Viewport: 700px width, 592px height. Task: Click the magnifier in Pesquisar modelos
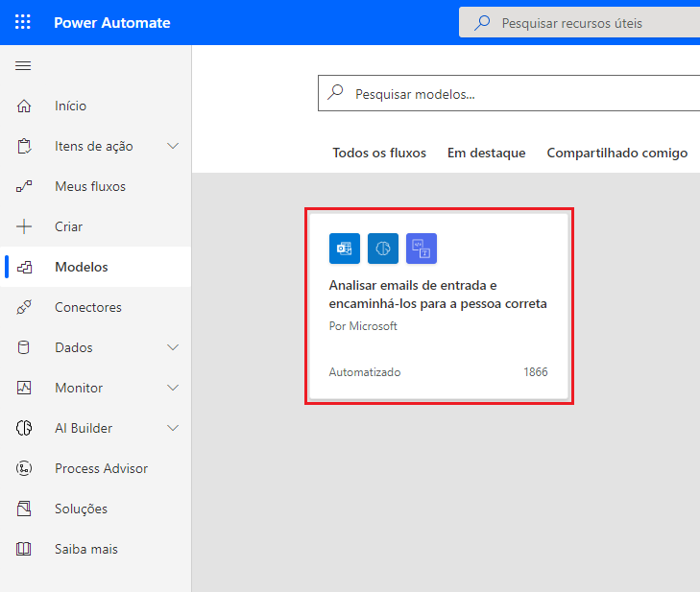point(335,92)
